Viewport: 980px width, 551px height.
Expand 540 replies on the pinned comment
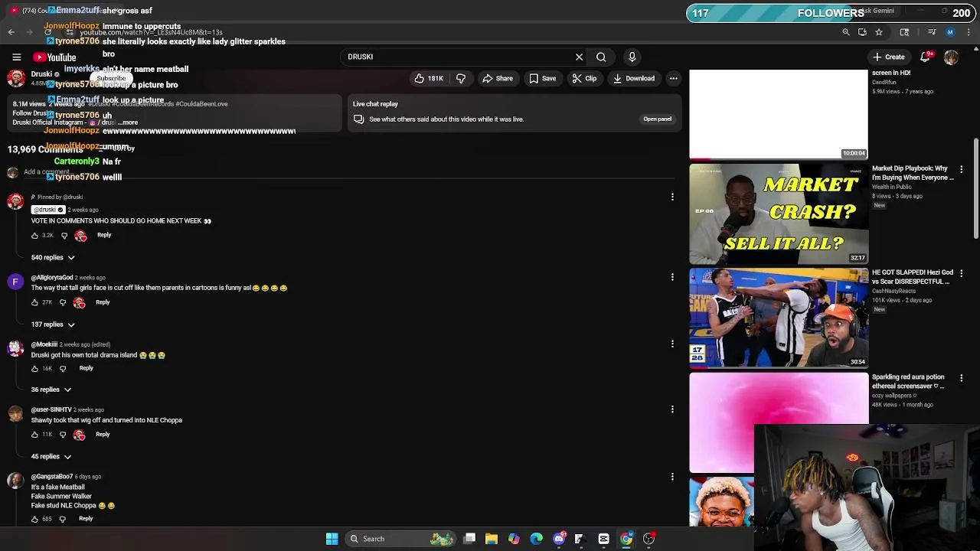tap(53, 258)
